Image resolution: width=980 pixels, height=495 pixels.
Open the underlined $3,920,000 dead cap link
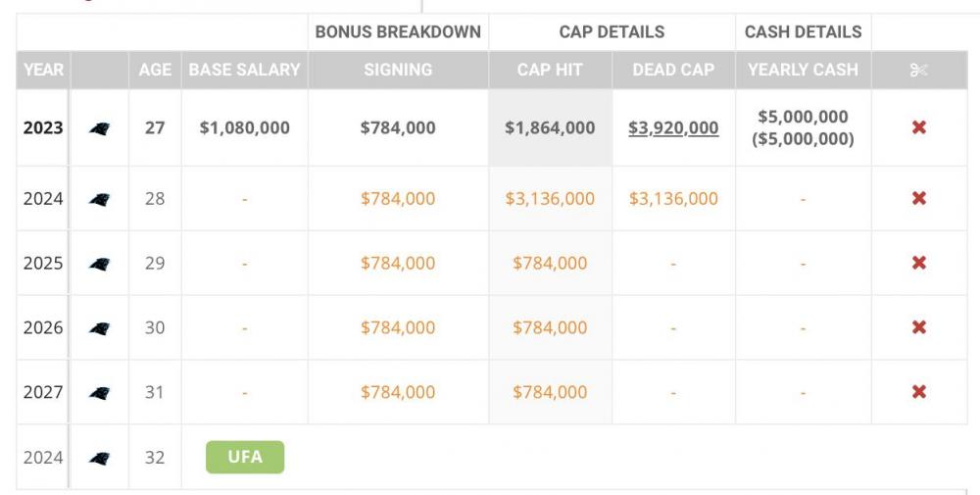point(673,127)
